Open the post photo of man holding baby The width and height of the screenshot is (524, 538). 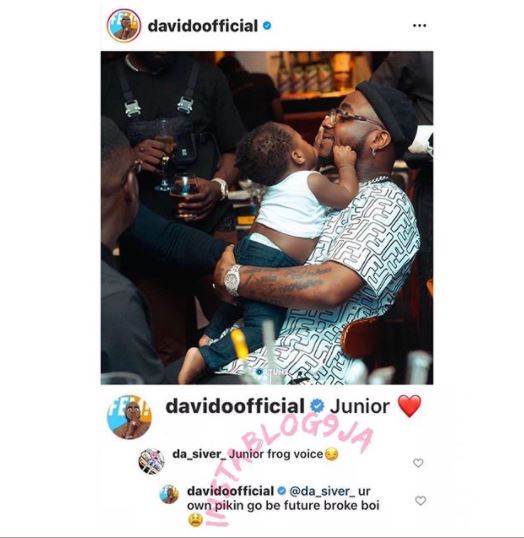click(x=267, y=218)
